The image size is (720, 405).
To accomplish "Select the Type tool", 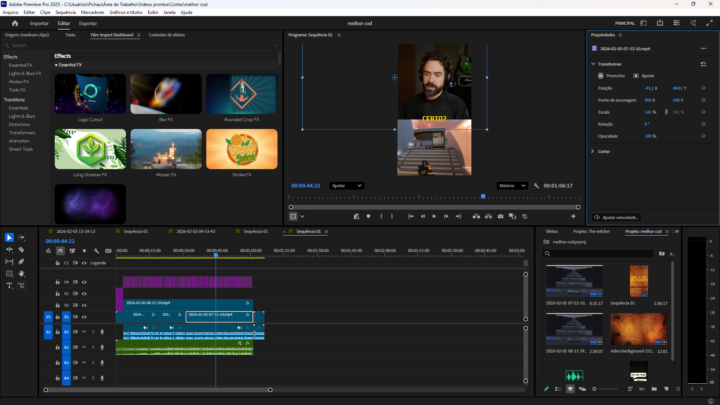I will click(9, 285).
